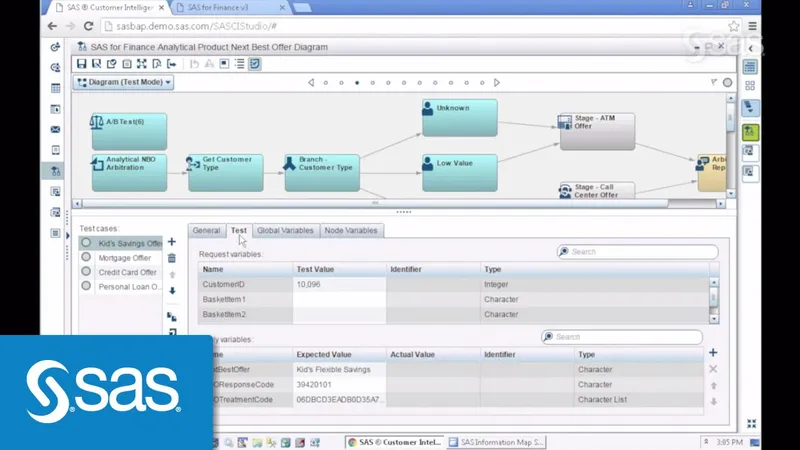The height and width of the screenshot is (450, 800).
Task: Click the reply variables search field
Action: pos(622,337)
